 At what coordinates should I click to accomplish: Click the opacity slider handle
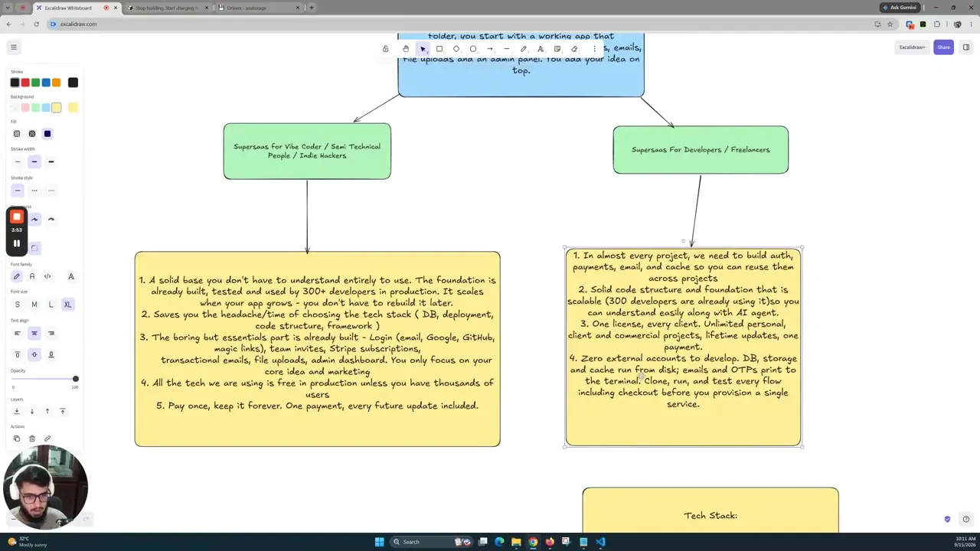click(75, 379)
